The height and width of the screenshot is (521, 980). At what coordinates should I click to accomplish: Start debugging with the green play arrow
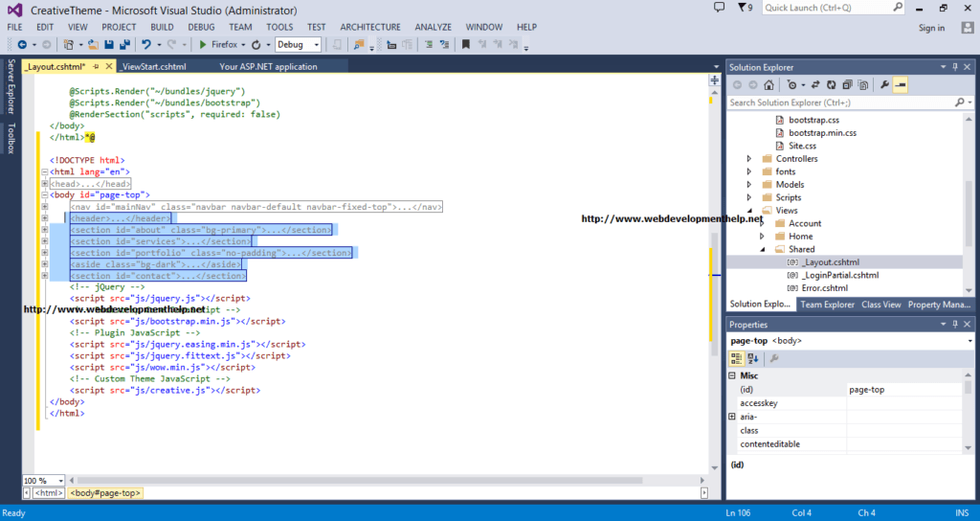pyautogui.click(x=203, y=44)
